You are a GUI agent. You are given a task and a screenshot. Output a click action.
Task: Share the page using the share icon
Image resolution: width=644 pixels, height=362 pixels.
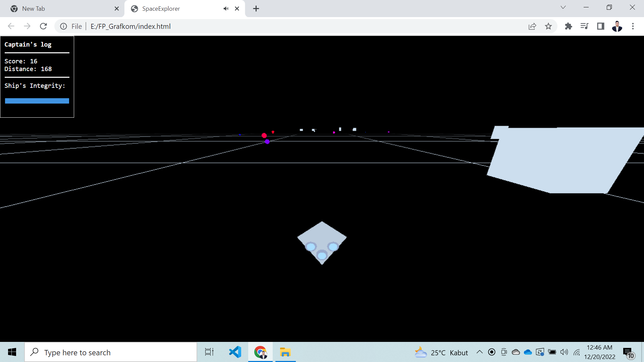pos(532,26)
